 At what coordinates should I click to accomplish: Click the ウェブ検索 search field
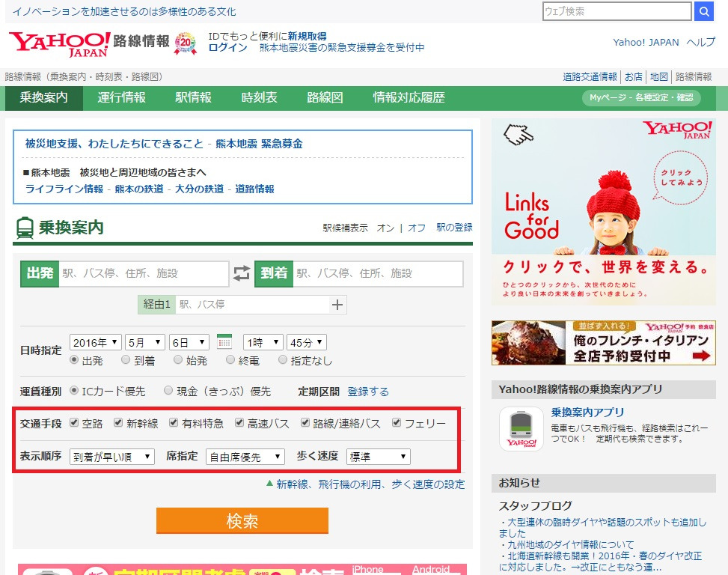coord(617,11)
